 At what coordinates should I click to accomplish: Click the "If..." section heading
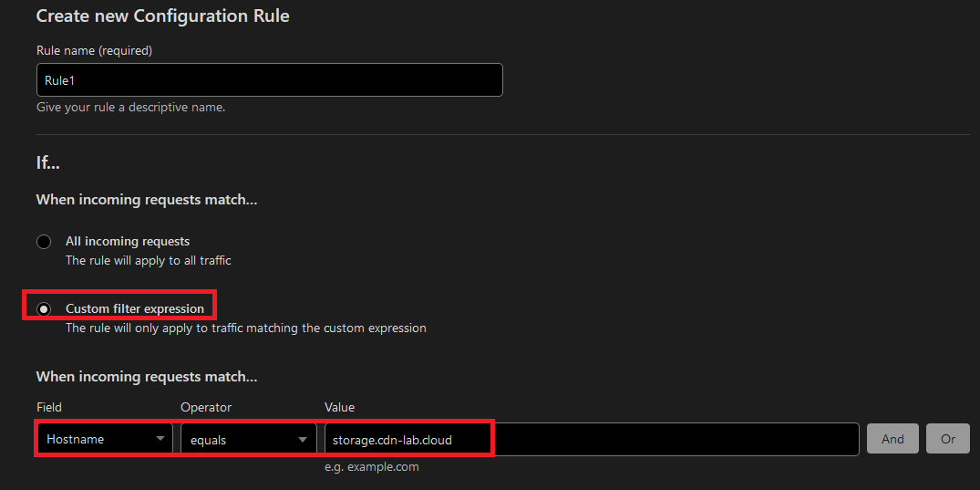48,163
